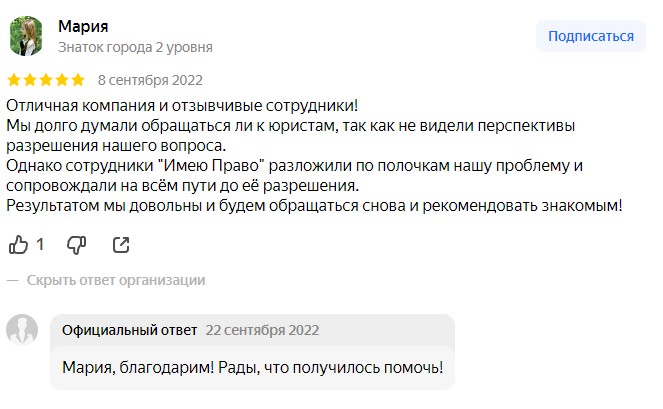Image resolution: width=663 pixels, height=409 pixels.
Task: Click the second rating star
Action: pos(30,79)
